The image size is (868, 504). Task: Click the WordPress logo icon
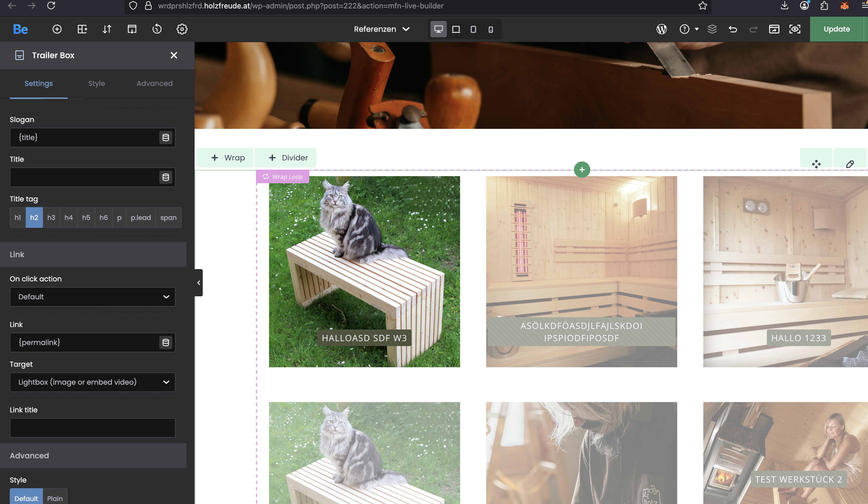(x=661, y=29)
